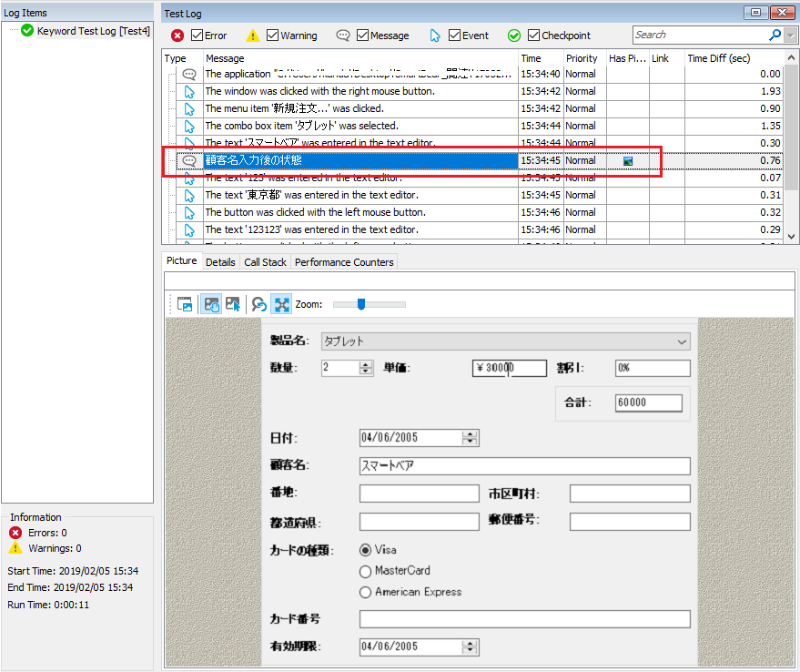Toggle the fit-to-window arrows icon

tap(281, 304)
